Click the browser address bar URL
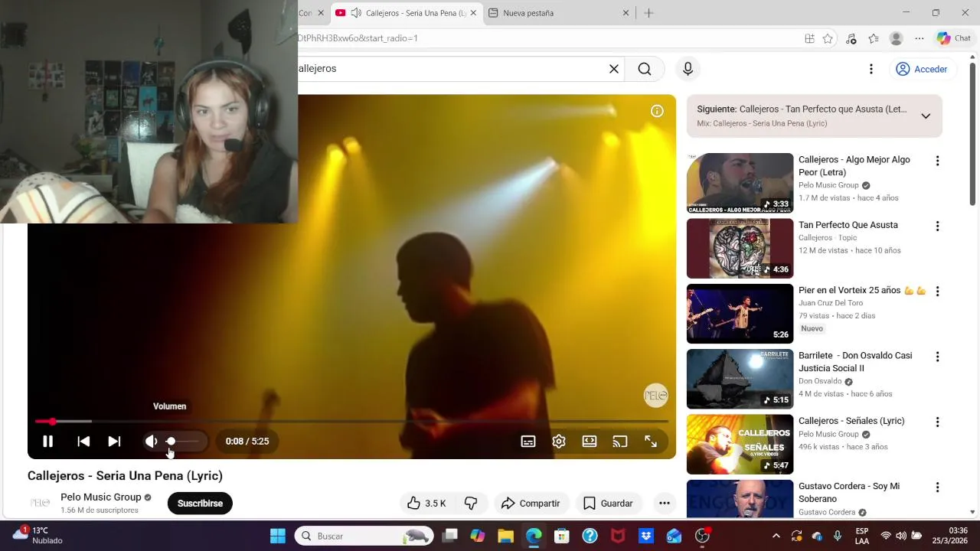 358,38
